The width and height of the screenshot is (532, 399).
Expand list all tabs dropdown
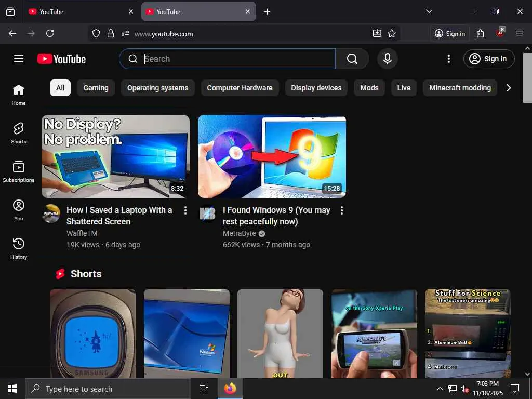[x=429, y=11]
